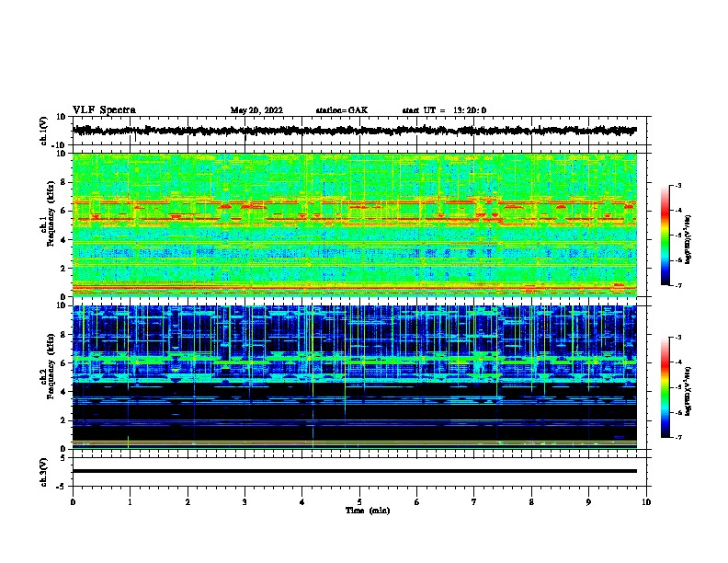Image resolution: width=728 pixels, height=563 pixels.
Task: Click the time axis tick label "9"
Action: pos(588,502)
